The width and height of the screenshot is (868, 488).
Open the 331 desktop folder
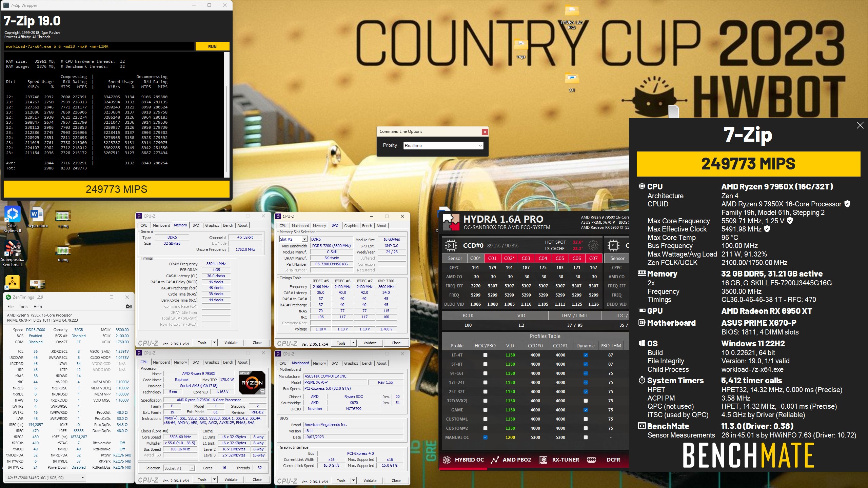572,83
